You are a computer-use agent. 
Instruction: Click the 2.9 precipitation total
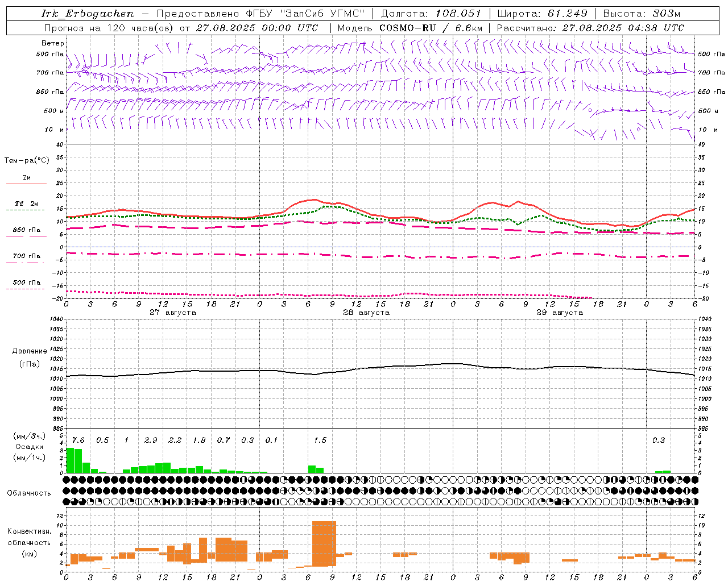click(151, 440)
